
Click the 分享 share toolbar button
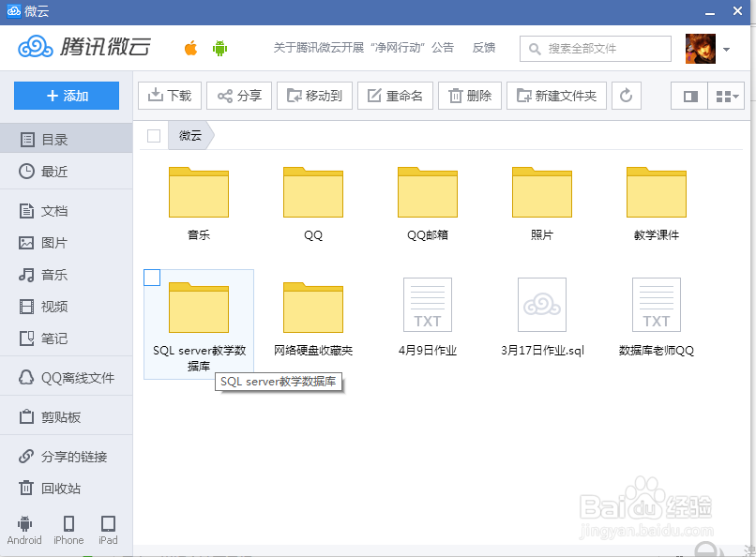pos(239,96)
